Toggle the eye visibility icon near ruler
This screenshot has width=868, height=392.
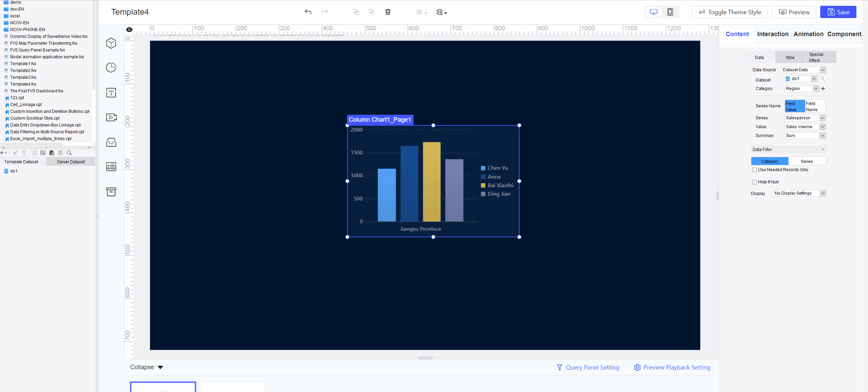[x=129, y=30]
